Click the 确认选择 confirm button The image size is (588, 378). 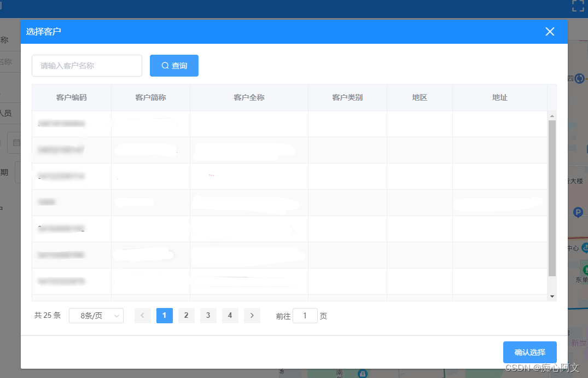(529, 352)
